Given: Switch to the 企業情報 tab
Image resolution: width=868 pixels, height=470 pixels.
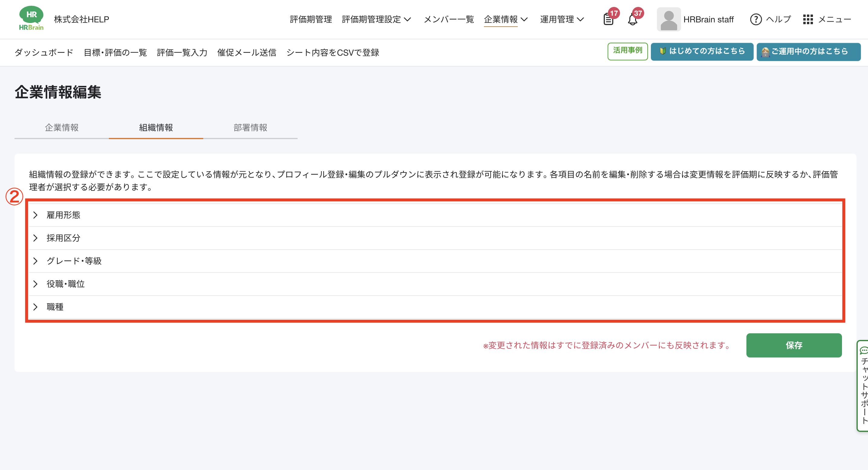Looking at the screenshot, I should (x=62, y=128).
